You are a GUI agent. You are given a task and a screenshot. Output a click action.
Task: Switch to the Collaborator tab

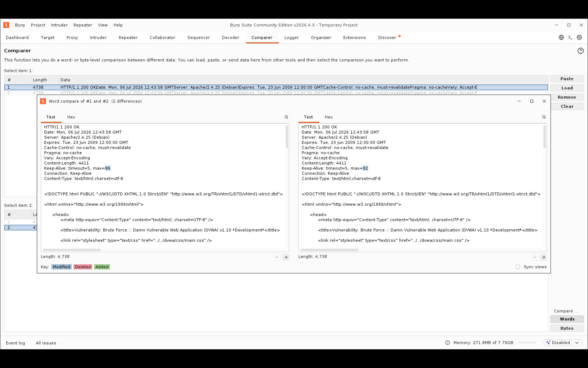[162, 38]
